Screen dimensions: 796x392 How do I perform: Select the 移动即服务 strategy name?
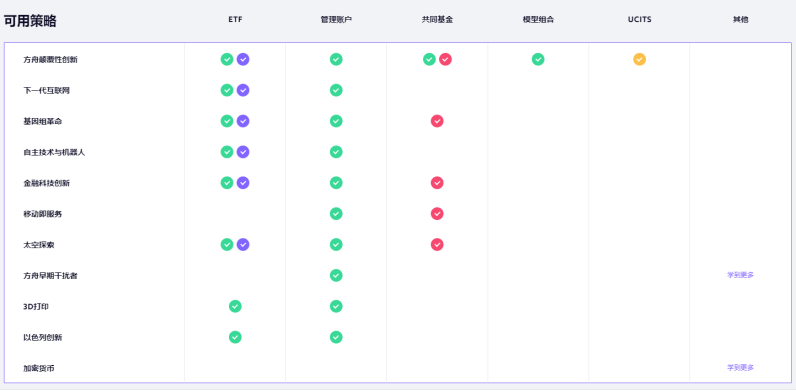(x=43, y=214)
